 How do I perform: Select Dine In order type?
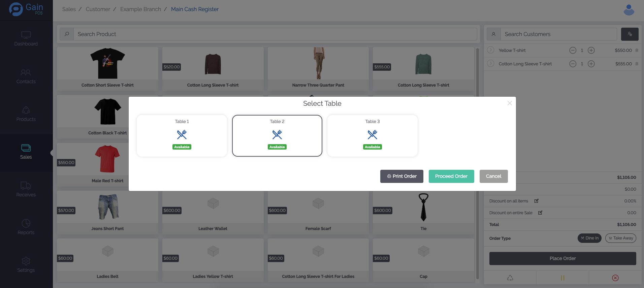[589, 238]
